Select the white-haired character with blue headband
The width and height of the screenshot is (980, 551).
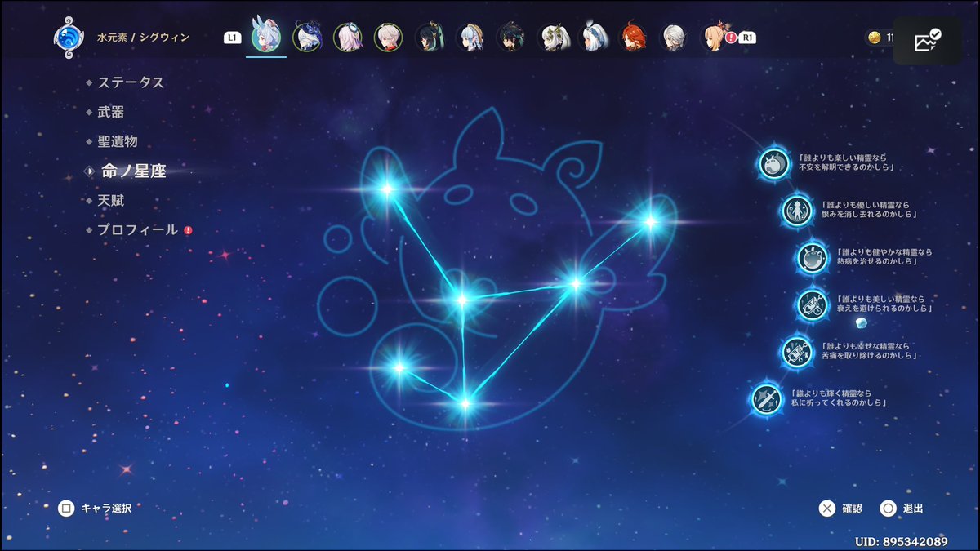pyautogui.click(x=594, y=37)
